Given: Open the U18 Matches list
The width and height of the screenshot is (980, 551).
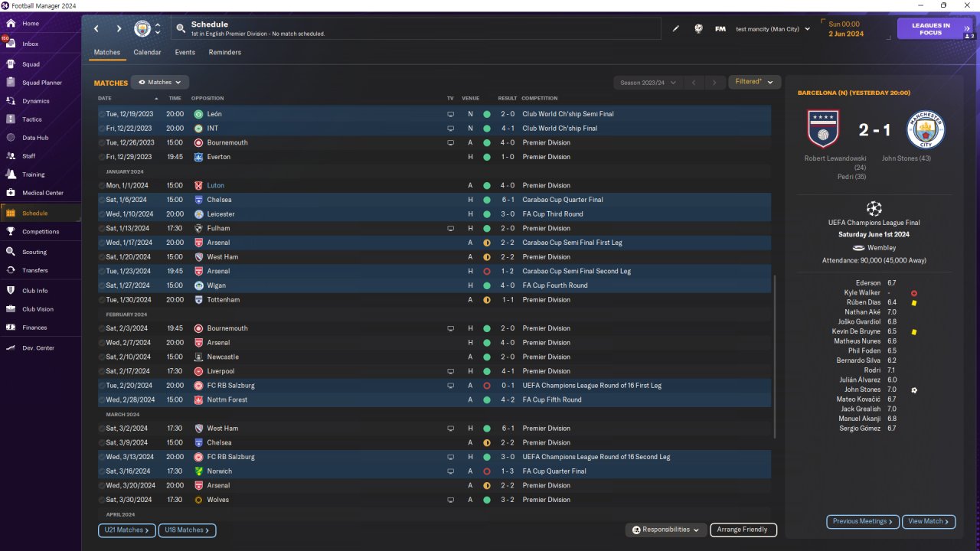Looking at the screenshot, I should pos(187,530).
